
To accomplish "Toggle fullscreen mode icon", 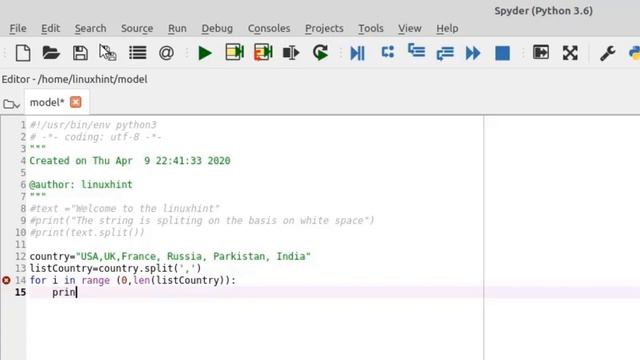I will (570, 53).
